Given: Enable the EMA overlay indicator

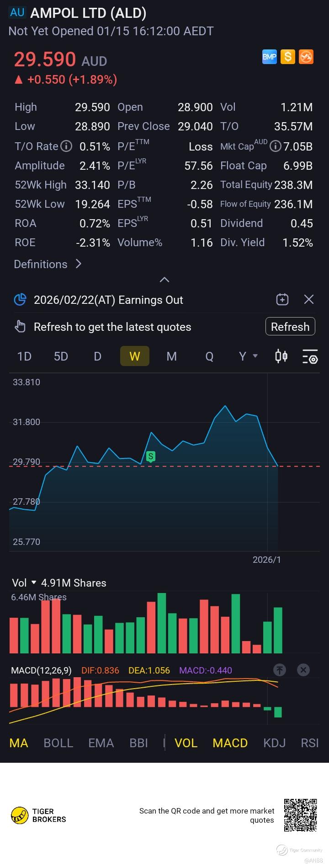Looking at the screenshot, I should (x=101, y=743).
